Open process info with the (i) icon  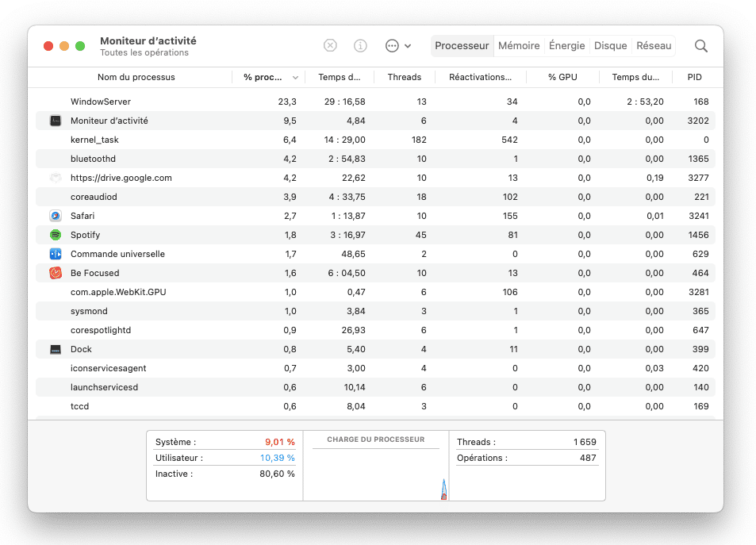point(360,46)
